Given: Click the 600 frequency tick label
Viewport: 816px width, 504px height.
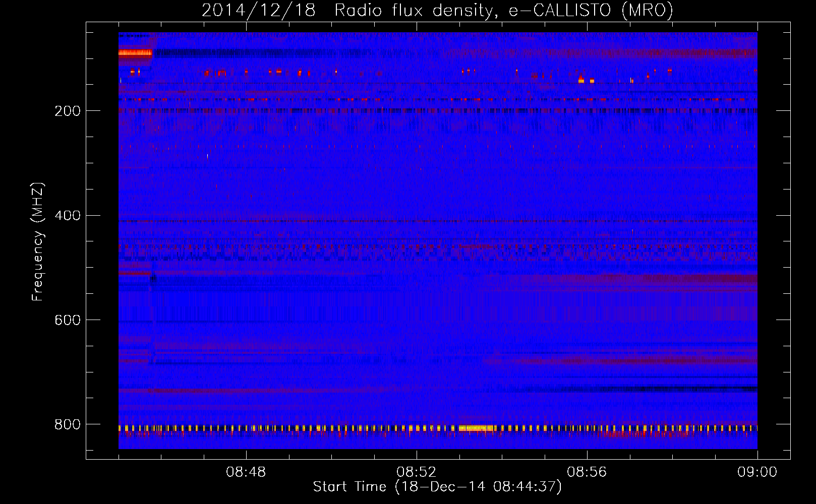Looking at the screenshot, I should coord(68,320).
